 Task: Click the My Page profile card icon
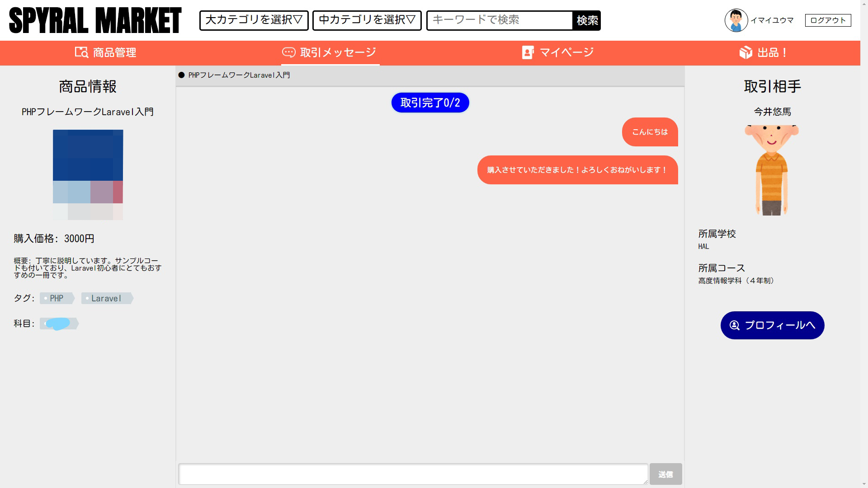(x=528, y=52)
